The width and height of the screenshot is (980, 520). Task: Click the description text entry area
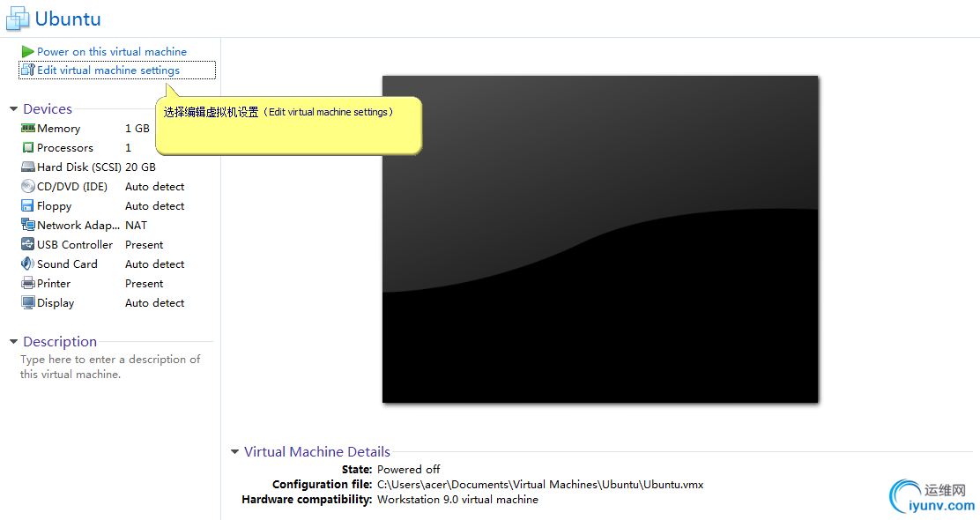(110, 367)
